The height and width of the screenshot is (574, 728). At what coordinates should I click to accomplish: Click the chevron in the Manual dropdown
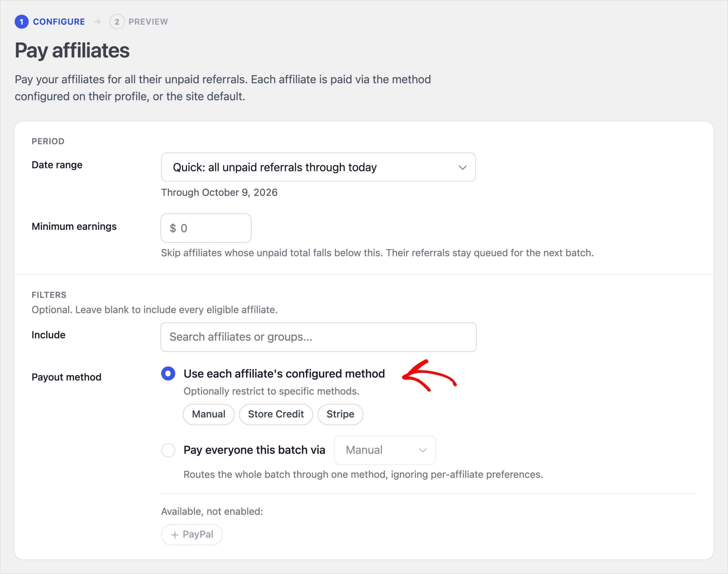(423, 450)
